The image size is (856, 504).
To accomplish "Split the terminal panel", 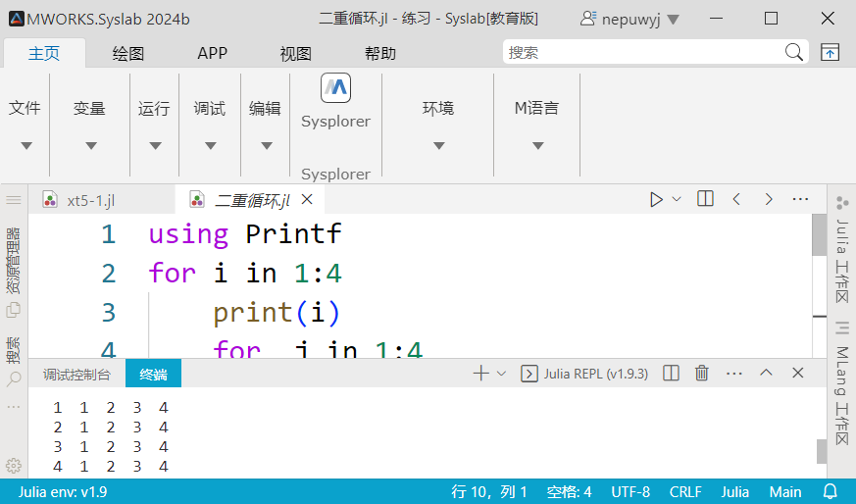I will click(x=671, y=374).
